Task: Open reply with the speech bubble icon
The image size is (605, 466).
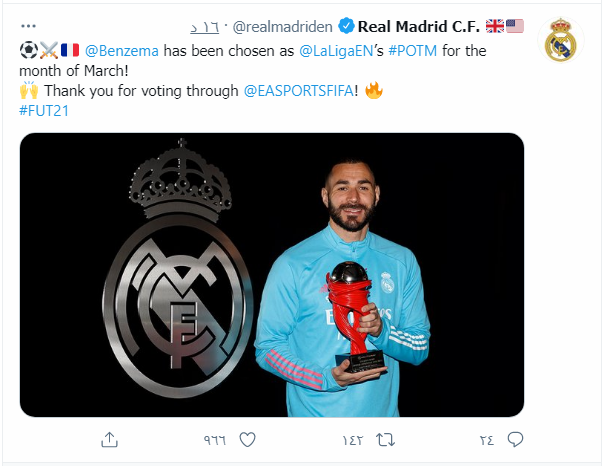Action: (516, 439)
